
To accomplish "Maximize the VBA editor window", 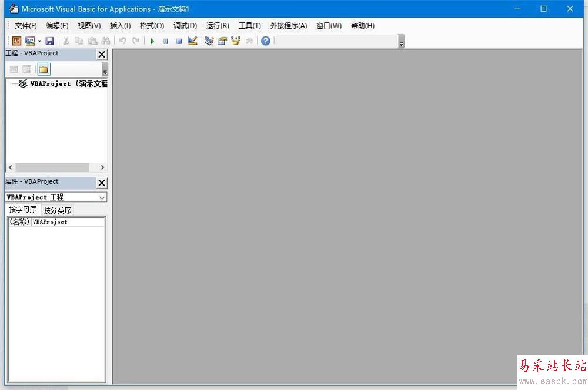I will coord(543,9).
